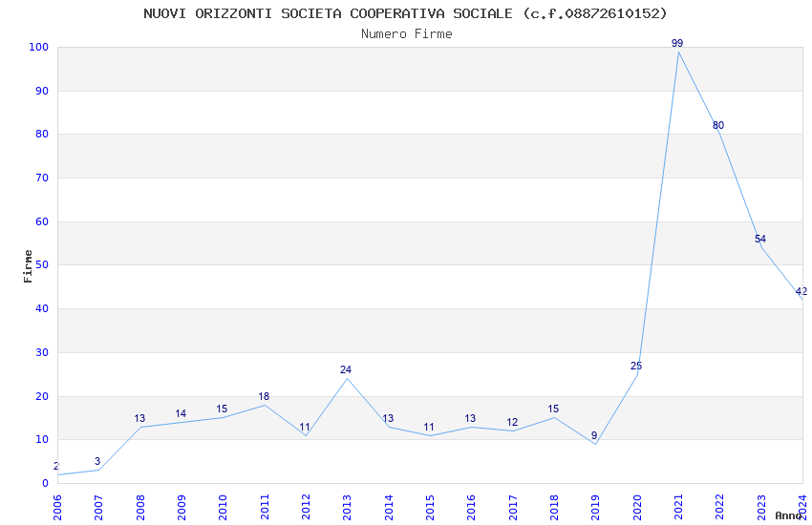Viewport: 812px width, 525px height.
Task: Click the x-axis year 2023
Action: (x=761, y=507)
